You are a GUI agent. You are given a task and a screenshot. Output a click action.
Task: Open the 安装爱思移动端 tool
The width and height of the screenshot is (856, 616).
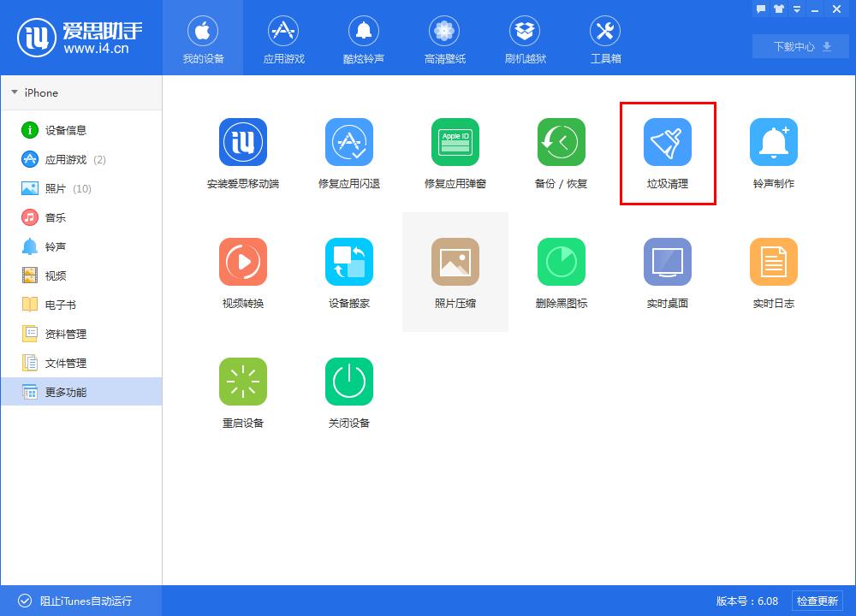click(x=243, y=153)
